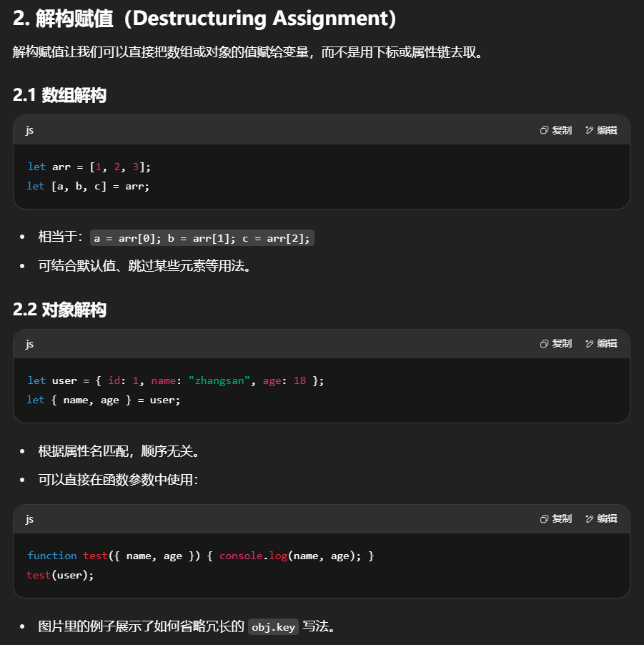The width and height of the screenshot is (644, 645).
Task: Click the "test(user);" code line
Action: click(60, 574)
